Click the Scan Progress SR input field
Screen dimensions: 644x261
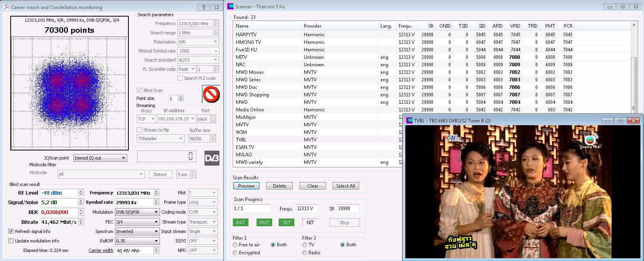coord(348,208)
